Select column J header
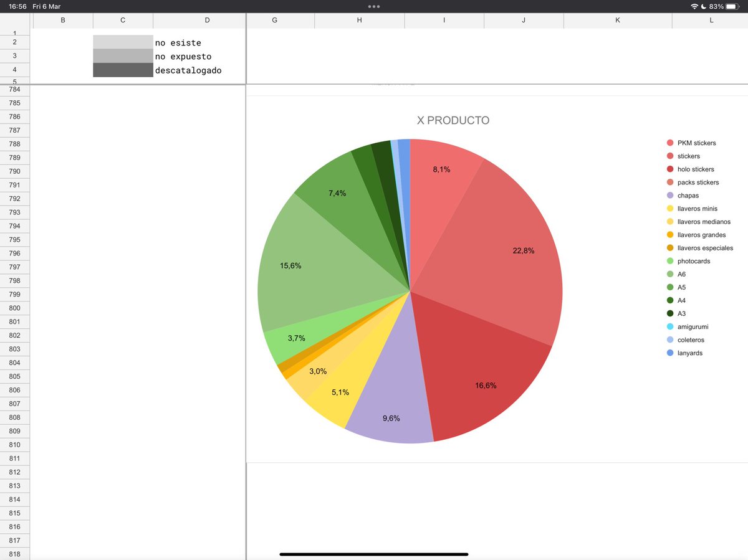748x560 pixels. point(524,21)
